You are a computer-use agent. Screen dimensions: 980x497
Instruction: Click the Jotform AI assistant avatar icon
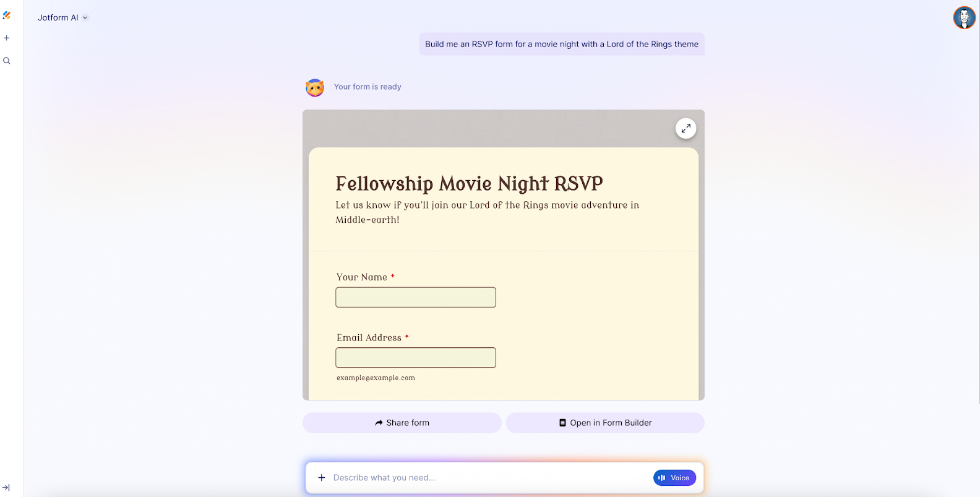tap(315, 87)
